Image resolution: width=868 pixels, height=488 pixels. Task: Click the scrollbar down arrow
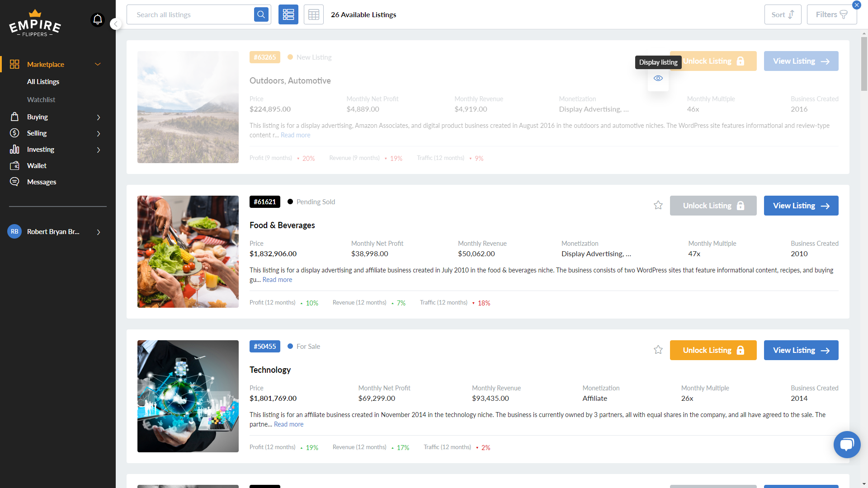click(x=864, y=484)
